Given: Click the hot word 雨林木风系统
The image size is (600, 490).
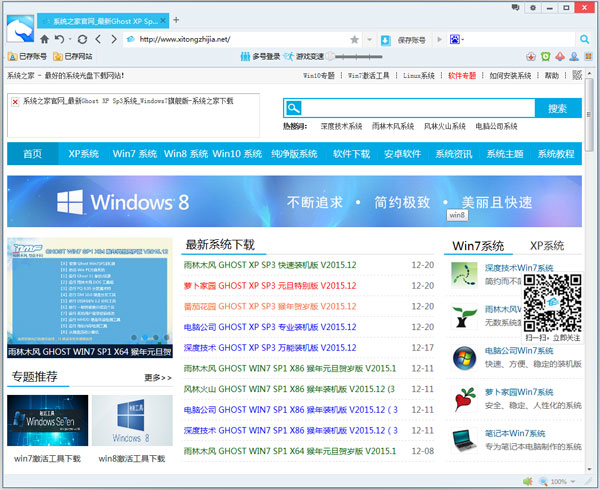Looking at the screenshot, I should [x=393, y=126].
